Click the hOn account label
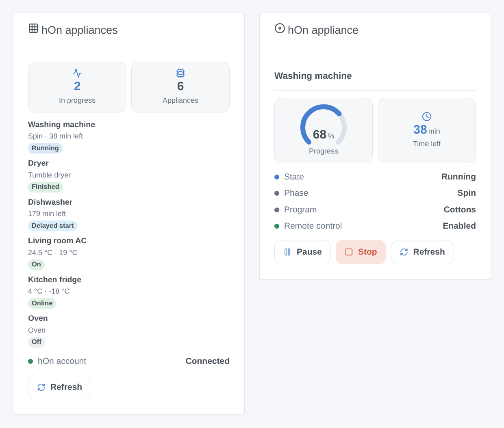The image size is (504, 428). pos(62,361)
